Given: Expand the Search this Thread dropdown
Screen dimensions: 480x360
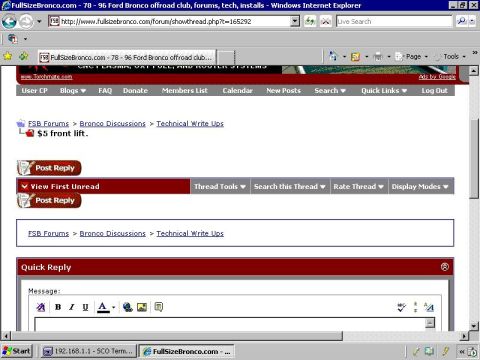Looking at the screenshot, I should (x=290, y=187).
